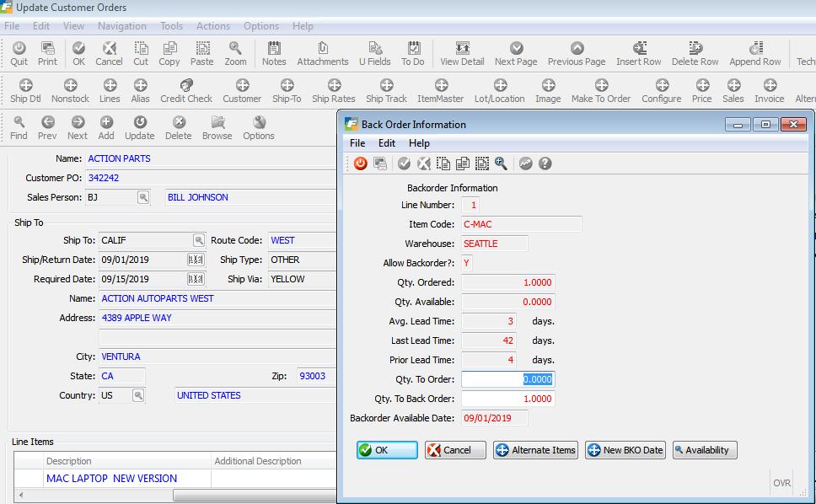Click the zoom magnifier icon in Back Order toolbar
Screen dimensions: 816x504
(501, 164)
